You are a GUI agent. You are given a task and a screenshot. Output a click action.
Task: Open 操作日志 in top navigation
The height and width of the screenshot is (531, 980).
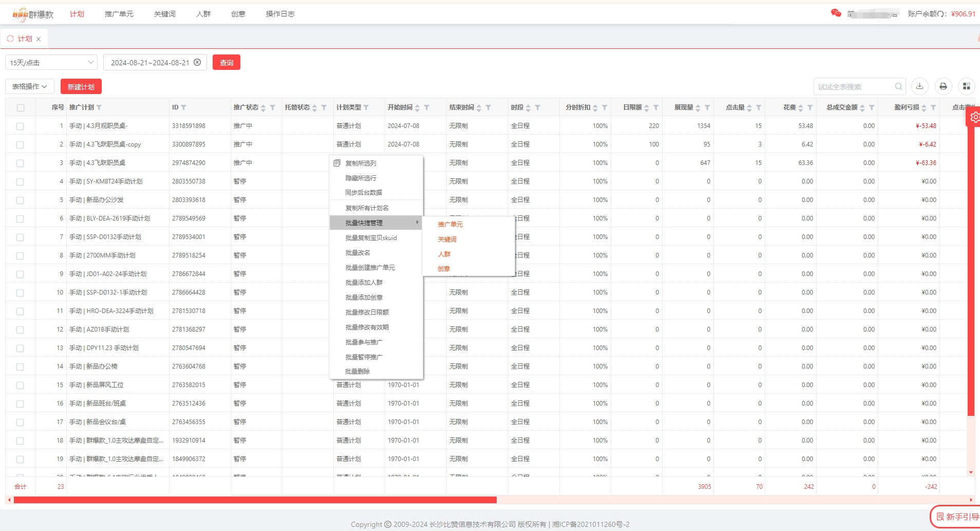tap(280, 14)
